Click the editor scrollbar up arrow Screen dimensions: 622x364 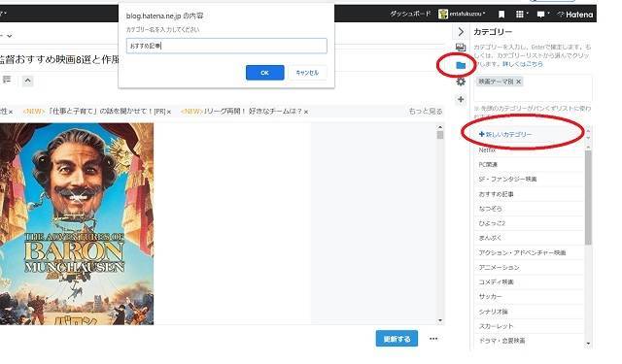click(x=440, y=127)
